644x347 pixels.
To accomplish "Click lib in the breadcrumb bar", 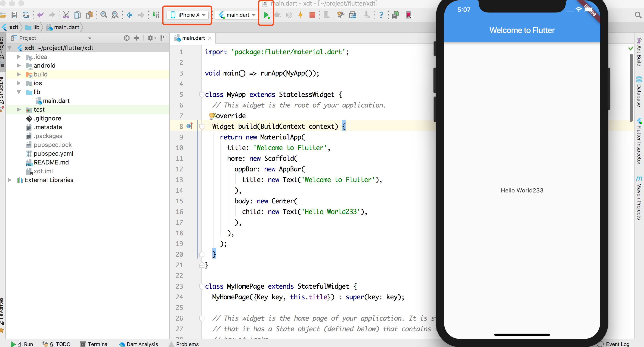I will click(33, 27).
